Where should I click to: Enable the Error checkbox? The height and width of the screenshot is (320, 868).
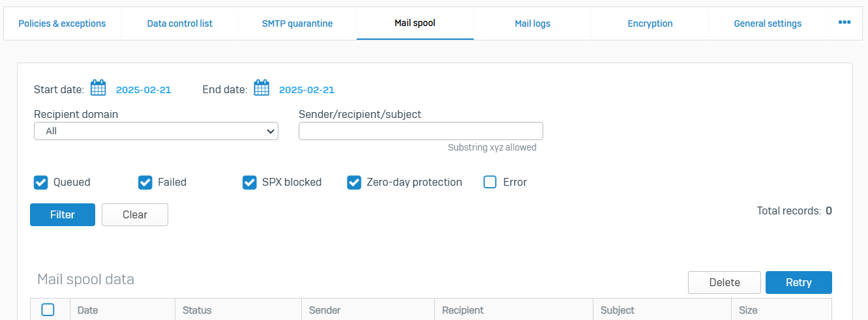pyautogui.click(x=490, y=182)
